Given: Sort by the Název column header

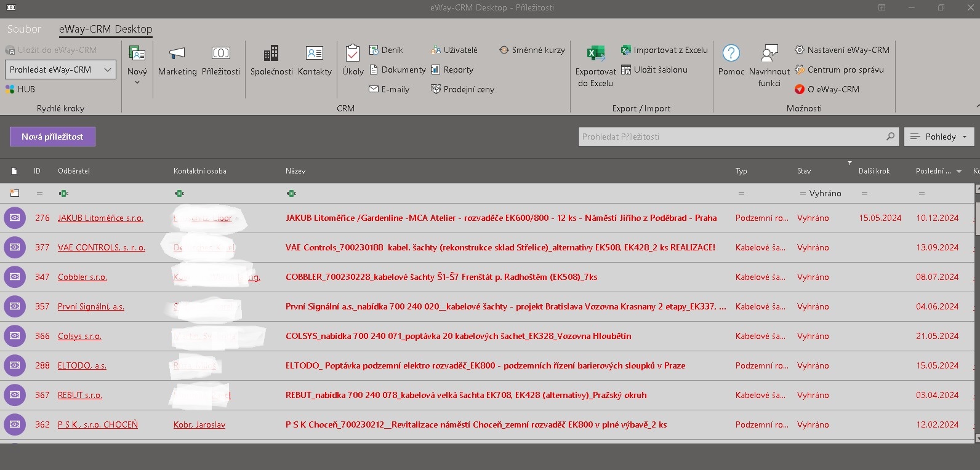Looking at the screenshot, I should [x=295, y=171].
